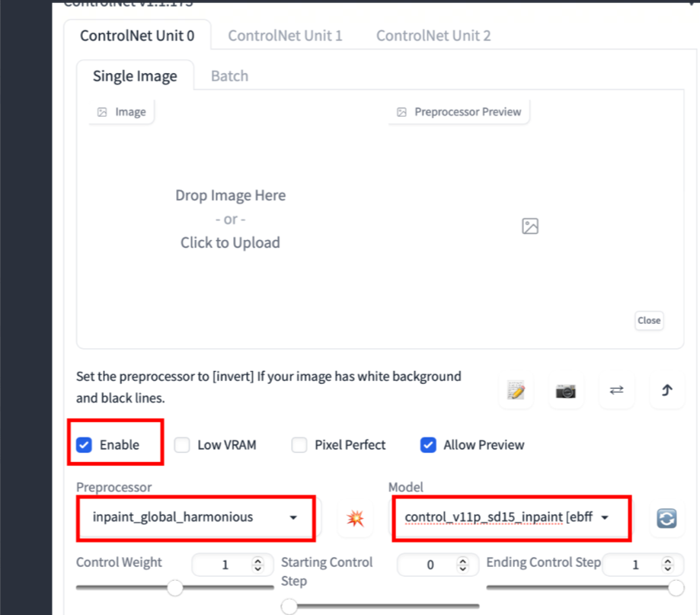Uncheck the Enable checkbox
The width and height of the screenshot is (700, 615).
[84, 445]
